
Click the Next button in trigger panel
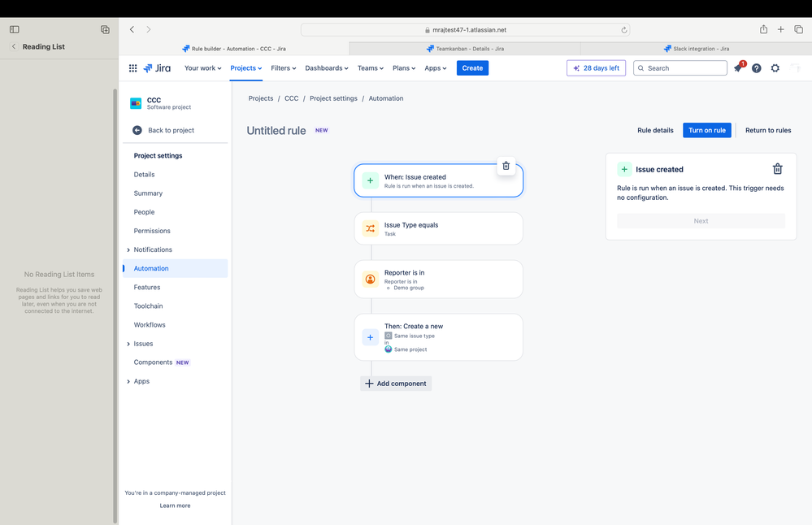pyautogui.click(x=701, y=220)
